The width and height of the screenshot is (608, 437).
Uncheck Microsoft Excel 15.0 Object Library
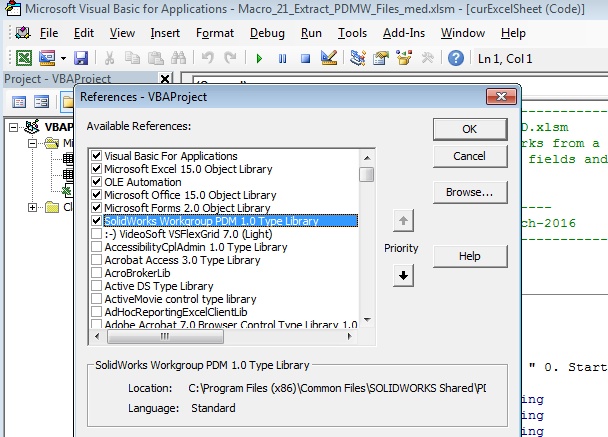coord(97,169)
